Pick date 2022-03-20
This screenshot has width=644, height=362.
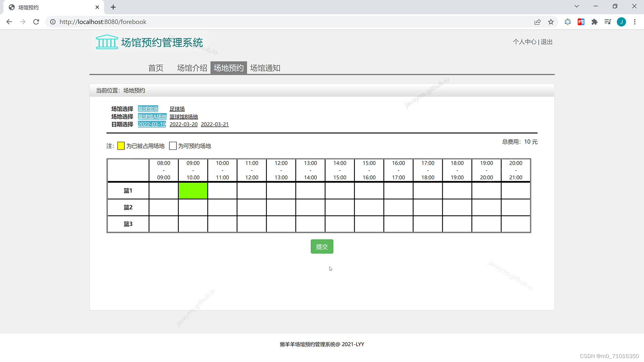(x=183, y=124)
